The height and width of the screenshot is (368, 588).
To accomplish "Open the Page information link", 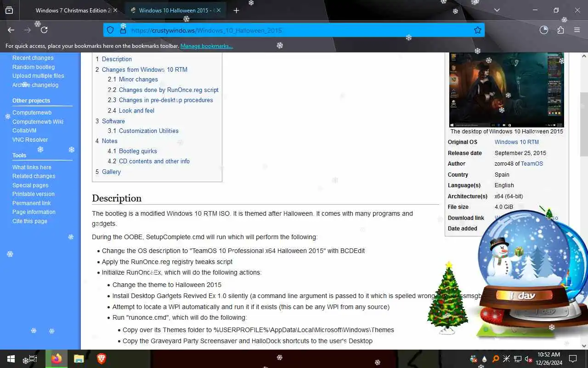I will [x=34, y=212].
